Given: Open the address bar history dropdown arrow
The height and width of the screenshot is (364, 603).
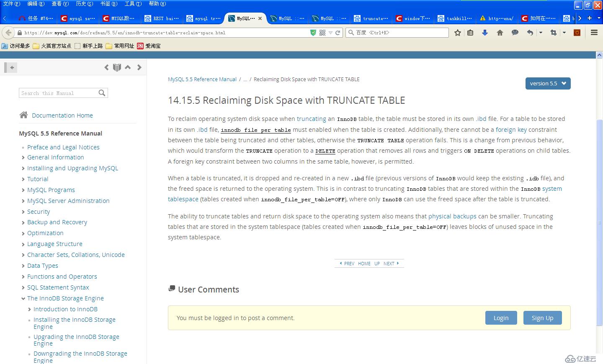Looking at the screenshot, I should (330, 33).
